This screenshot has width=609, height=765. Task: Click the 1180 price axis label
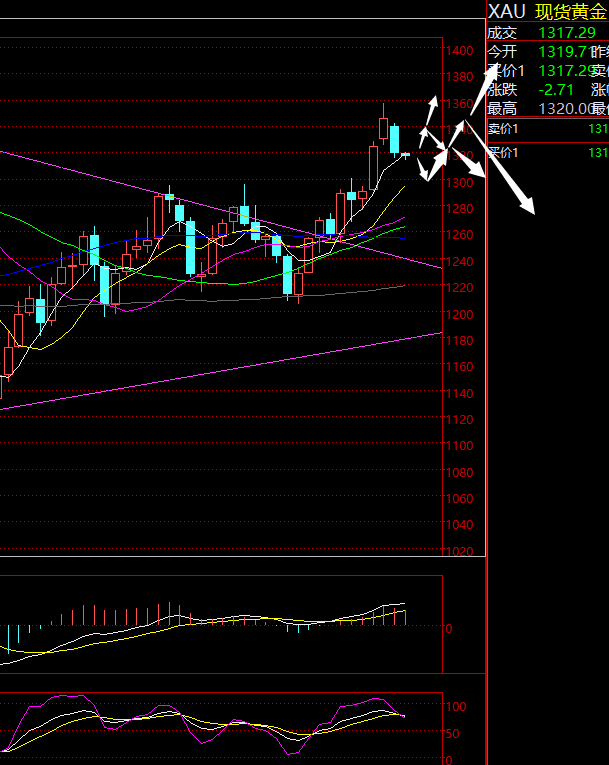point(460,341)
